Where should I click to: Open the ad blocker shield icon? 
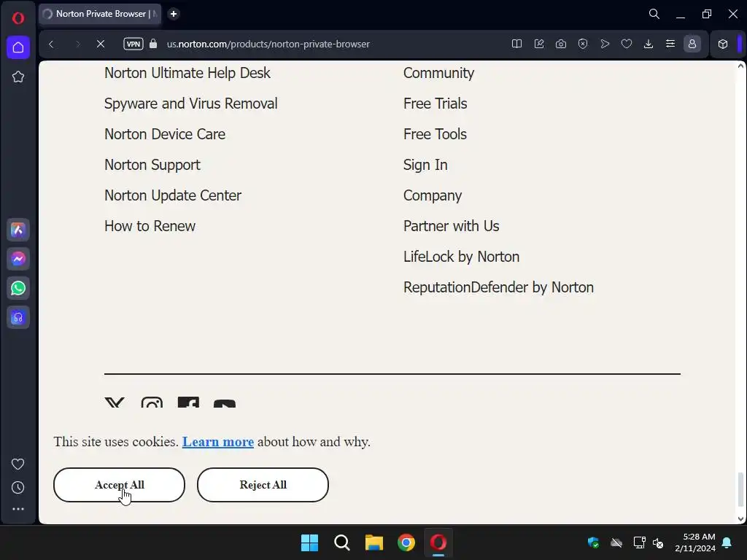(x=583, y=44)
